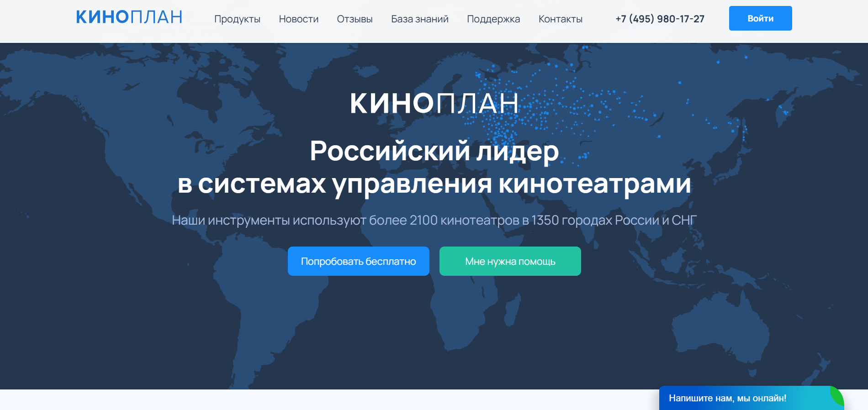Open the Продукты menu item

[237, 19]
